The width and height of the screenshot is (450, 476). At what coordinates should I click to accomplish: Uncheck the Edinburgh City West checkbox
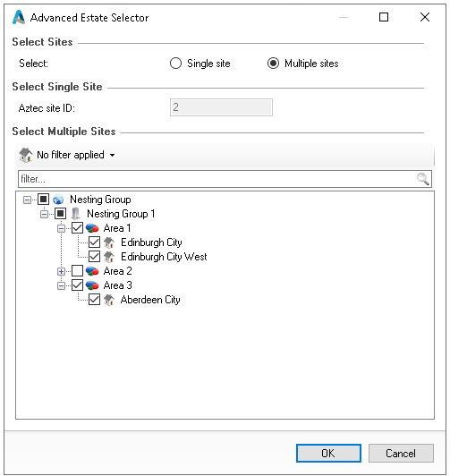pyautogui.click(x=94, y=257)
